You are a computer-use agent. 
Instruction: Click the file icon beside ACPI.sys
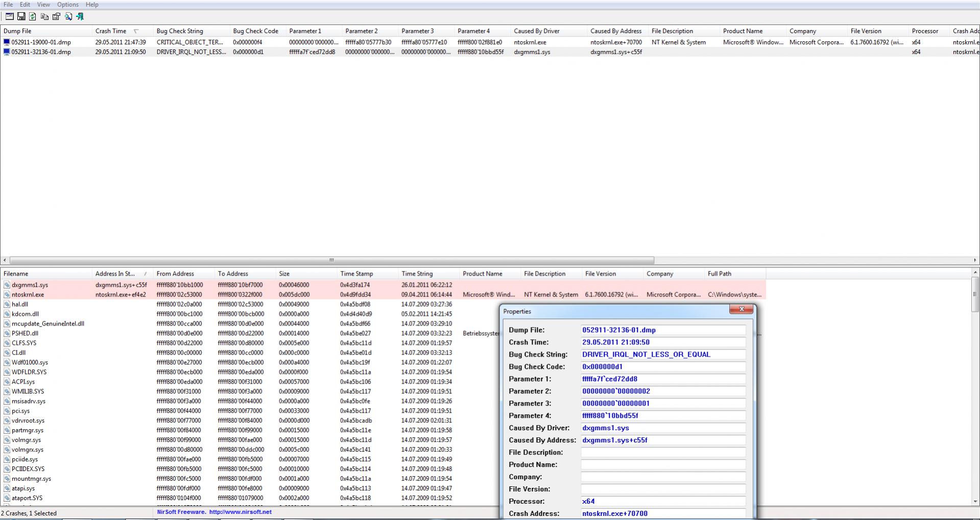(x=7, y=382)
